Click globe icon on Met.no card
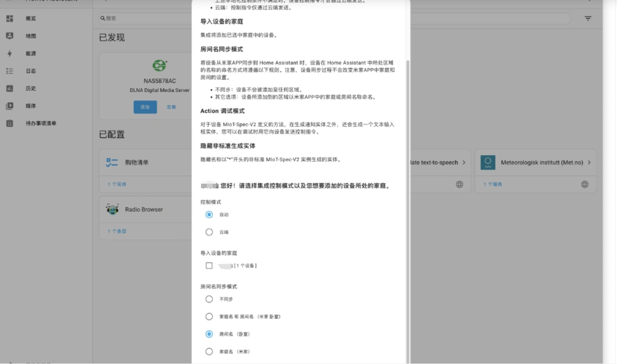 tap(585, 184)
